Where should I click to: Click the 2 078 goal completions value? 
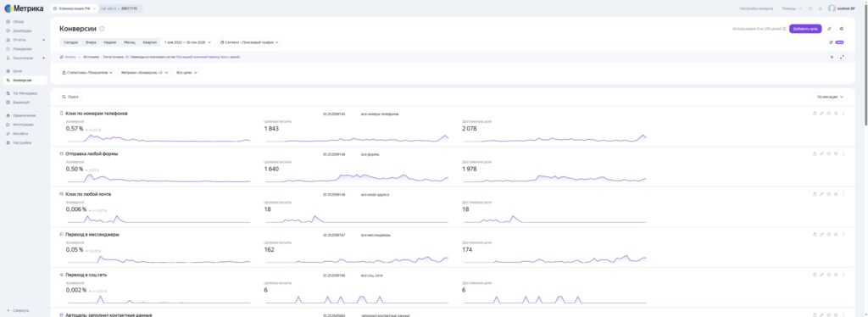tap(469, 128)
